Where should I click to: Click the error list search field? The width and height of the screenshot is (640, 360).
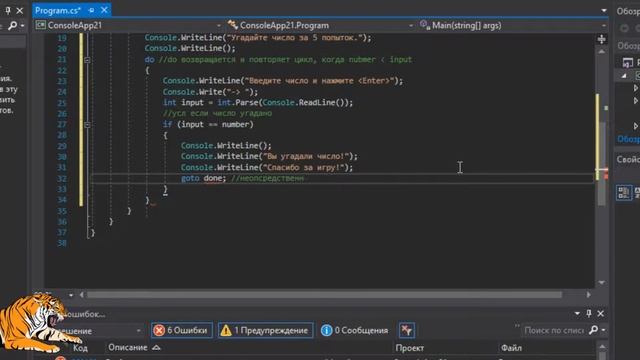(553, 330)
